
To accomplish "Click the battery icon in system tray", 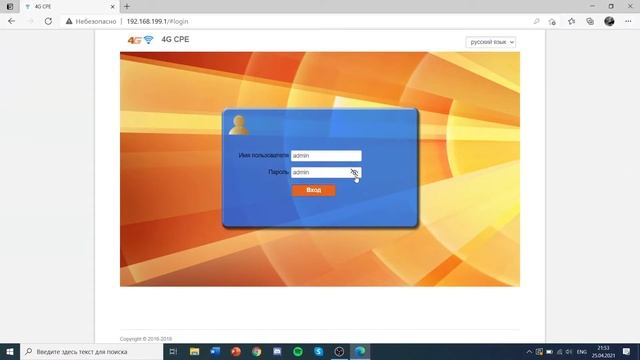I will click(549, 351).
